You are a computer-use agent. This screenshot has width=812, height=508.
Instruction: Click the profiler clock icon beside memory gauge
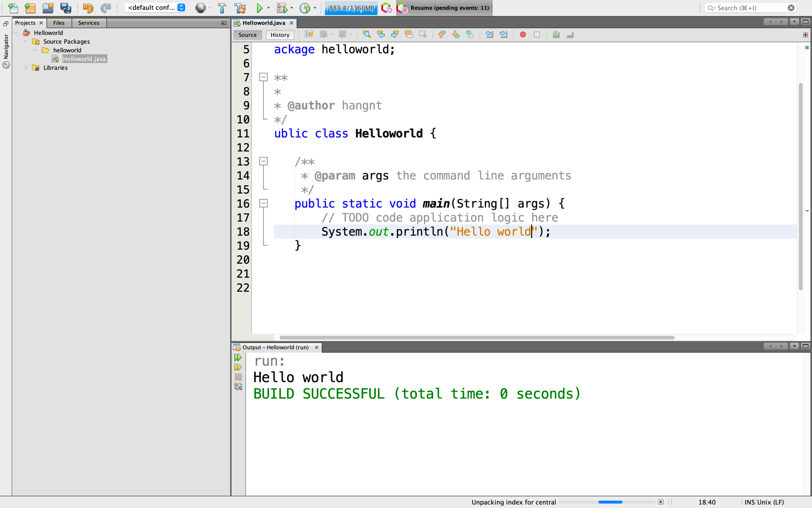pos(386,8)
